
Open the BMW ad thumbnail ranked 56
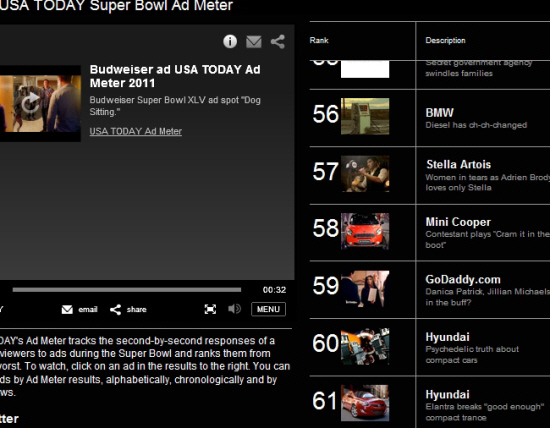(x=365, y=116)
